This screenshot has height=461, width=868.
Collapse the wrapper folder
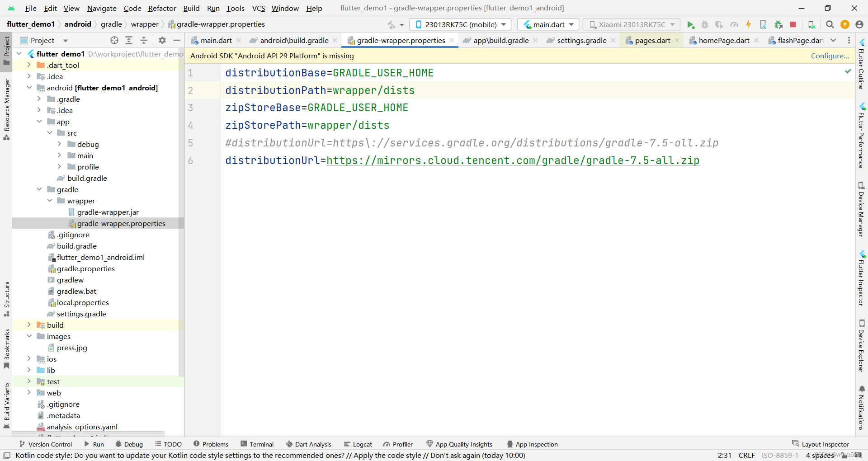[x=49, y=201]
